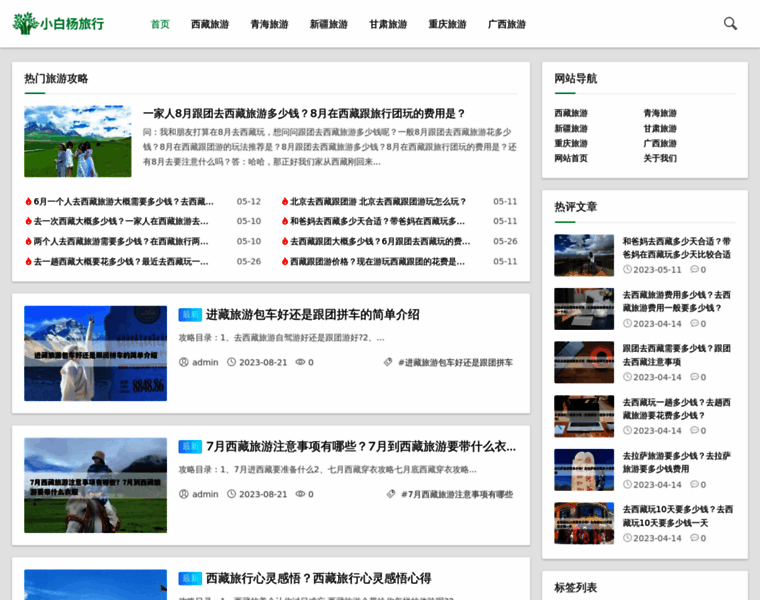Click eye views icon on 进藏旅游包车 post
This screenshot has height=600, width=760.
point(301,362)
